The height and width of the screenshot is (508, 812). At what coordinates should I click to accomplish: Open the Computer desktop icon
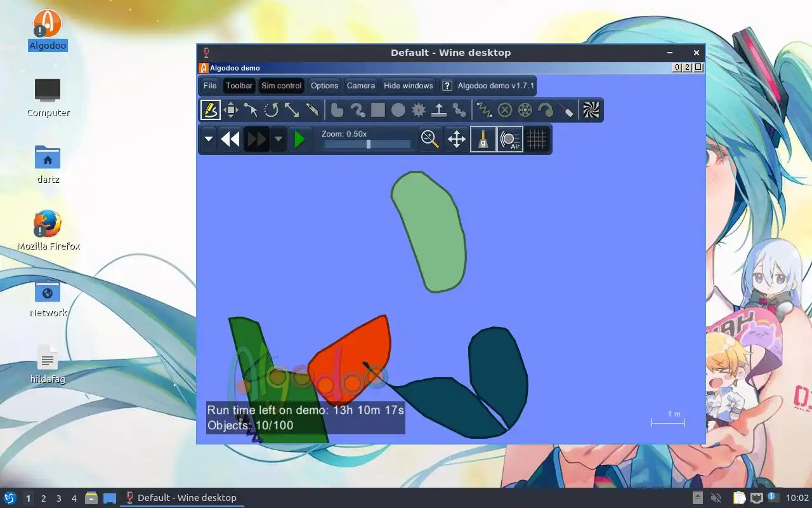tap(48, 97)
